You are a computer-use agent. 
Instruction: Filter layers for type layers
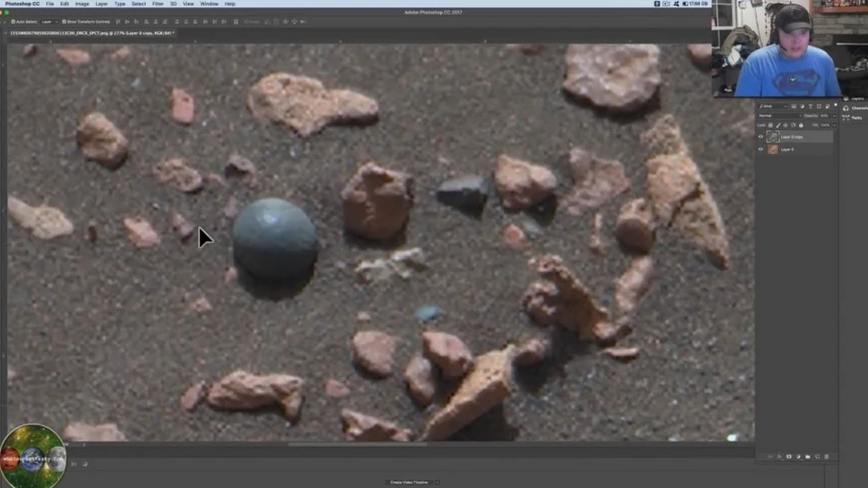point(811,106)
